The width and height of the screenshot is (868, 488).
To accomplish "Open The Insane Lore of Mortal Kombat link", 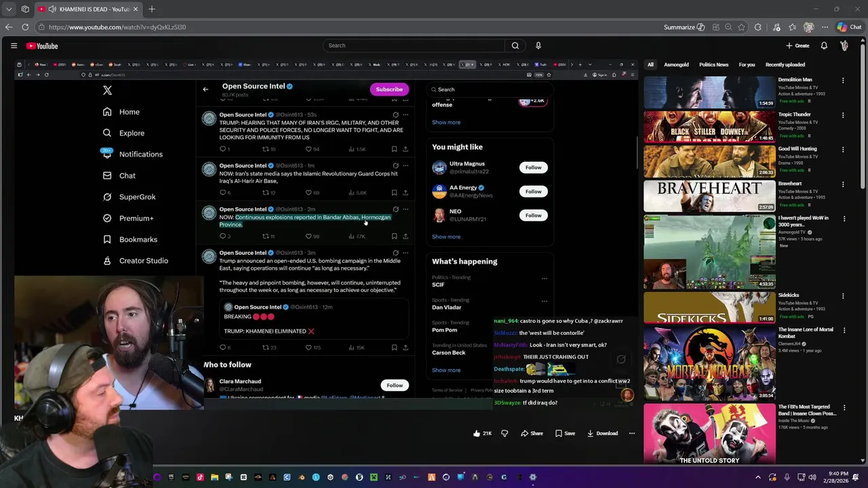I will 806,333.
